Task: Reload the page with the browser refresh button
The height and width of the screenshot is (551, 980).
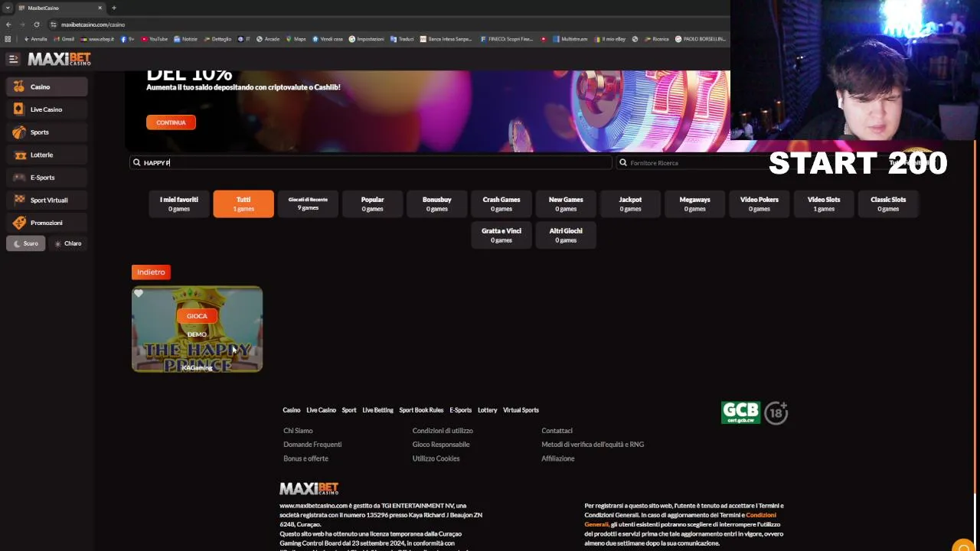Action: click(x=36, y=24)
